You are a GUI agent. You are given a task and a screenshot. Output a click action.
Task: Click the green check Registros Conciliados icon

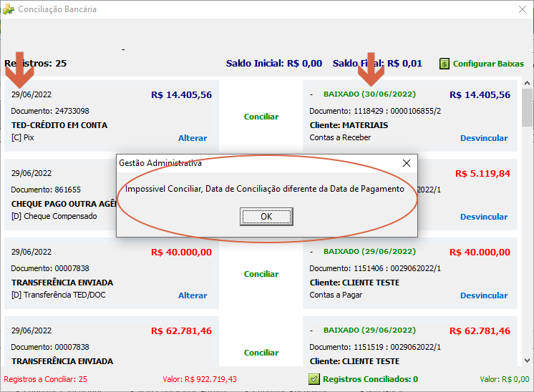314,379
